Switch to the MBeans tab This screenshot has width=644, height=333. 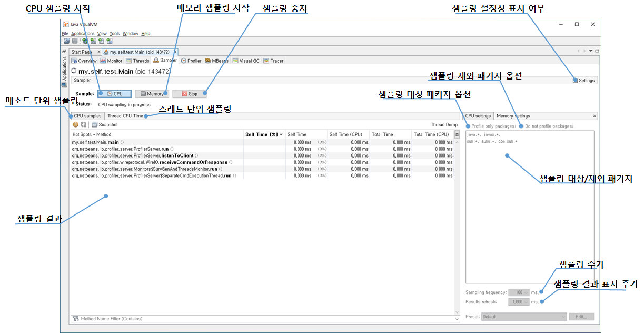217,61
